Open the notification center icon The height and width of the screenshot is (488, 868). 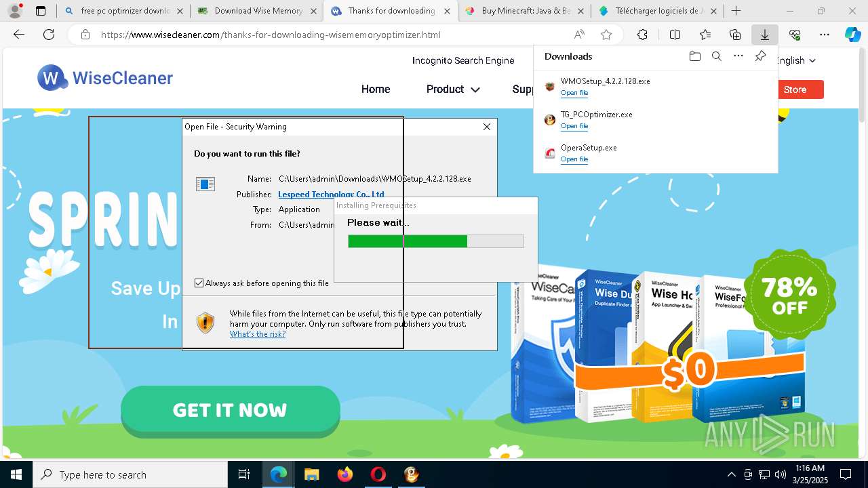[846, 474]
